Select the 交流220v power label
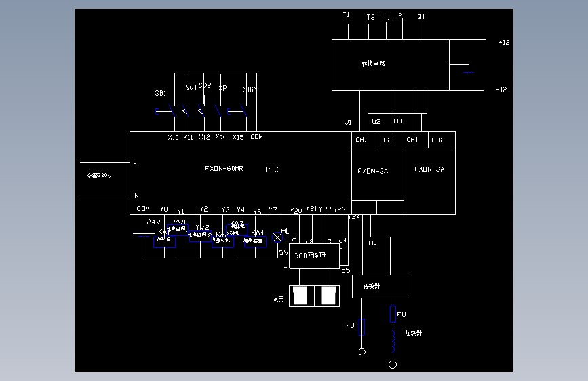This screenshot has width=588, height=381. tap(98, 176)
